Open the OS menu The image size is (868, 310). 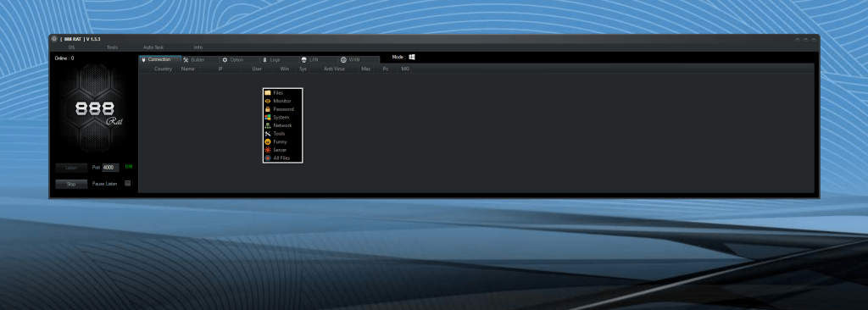coord(71,47)
